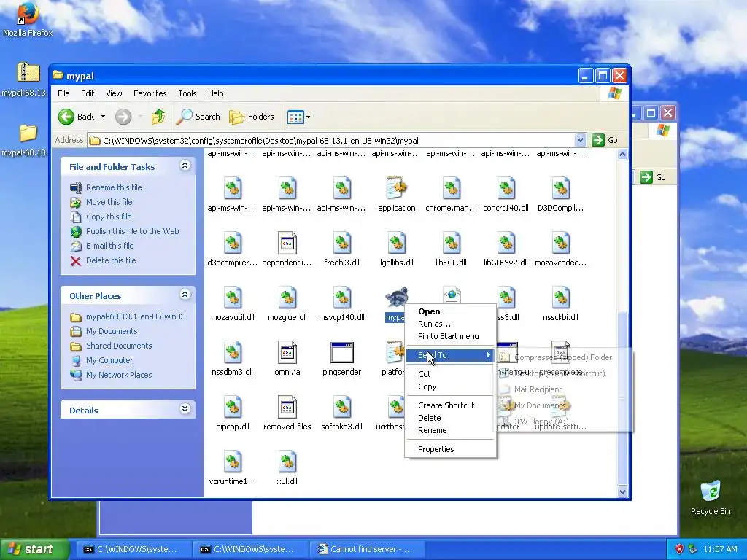The image size is (747, 560).
Task: Select the nssdbm3.dll icon
Action: 233,352
